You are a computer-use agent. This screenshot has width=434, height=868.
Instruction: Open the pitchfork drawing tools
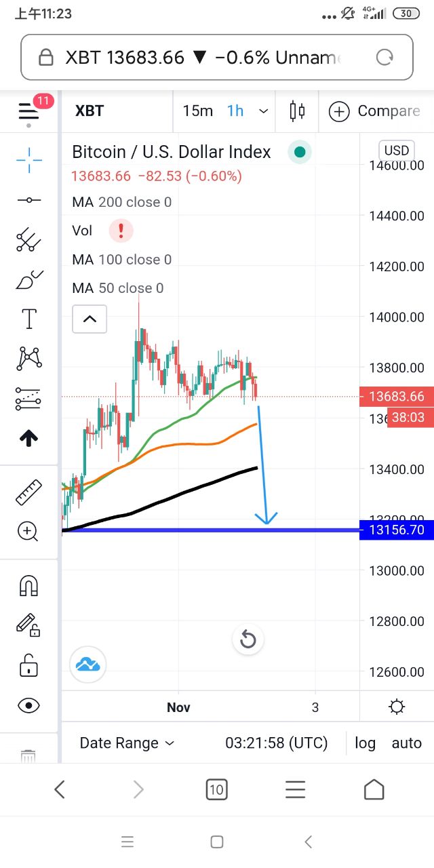tap(29, 239)
